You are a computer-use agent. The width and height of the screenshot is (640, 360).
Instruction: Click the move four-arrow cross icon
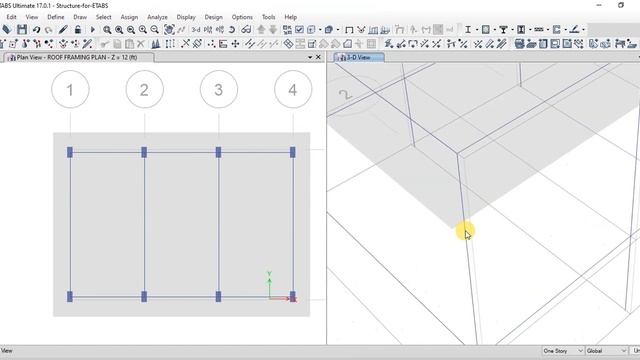click(235, 44)
